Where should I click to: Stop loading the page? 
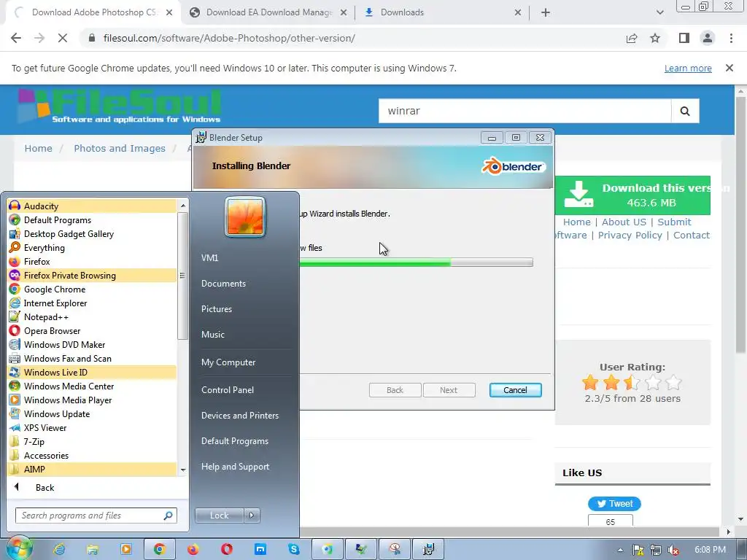click(63, 38)
